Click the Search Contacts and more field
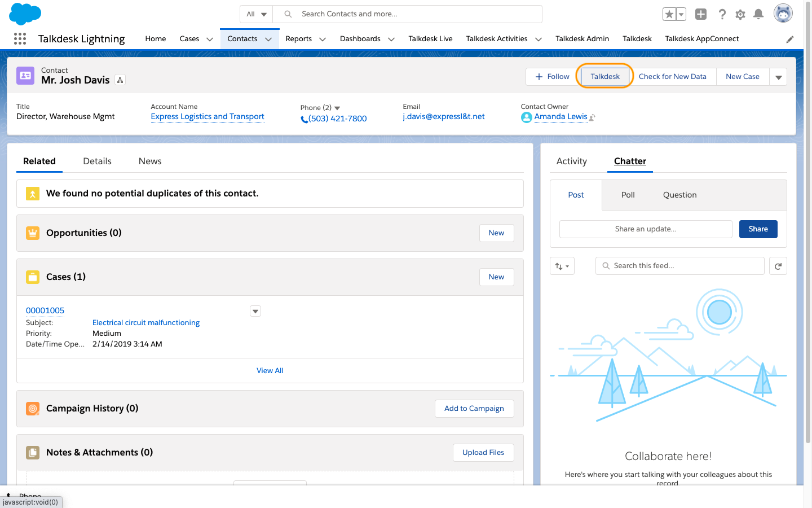Screen dimensions: 812x508 407,14
